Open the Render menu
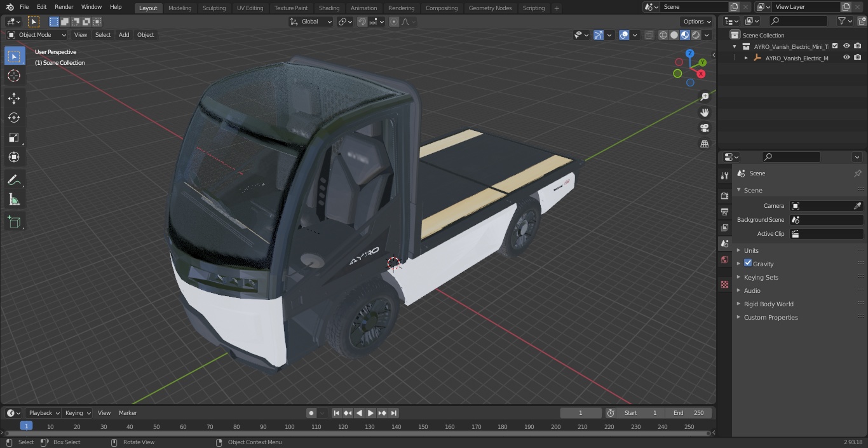Screen dimensions: 868x448 click(64, 7)
